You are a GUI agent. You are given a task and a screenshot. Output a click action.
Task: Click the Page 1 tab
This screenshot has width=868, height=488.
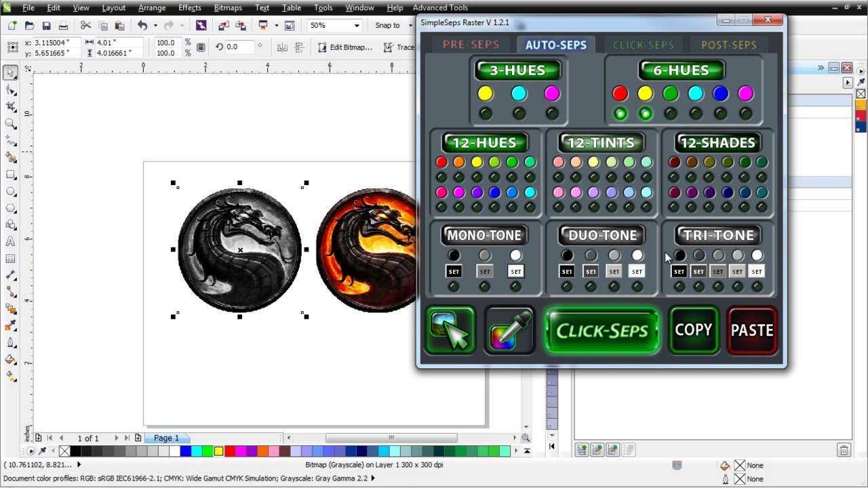[167, 438]
